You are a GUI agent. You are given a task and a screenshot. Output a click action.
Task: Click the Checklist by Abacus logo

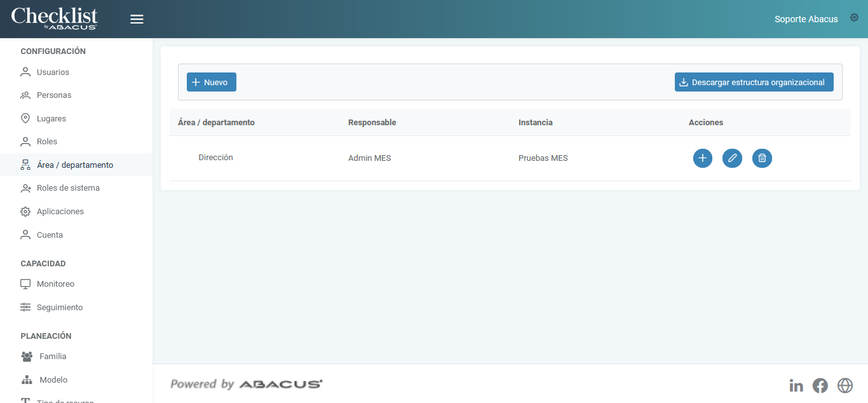point(54,18)
